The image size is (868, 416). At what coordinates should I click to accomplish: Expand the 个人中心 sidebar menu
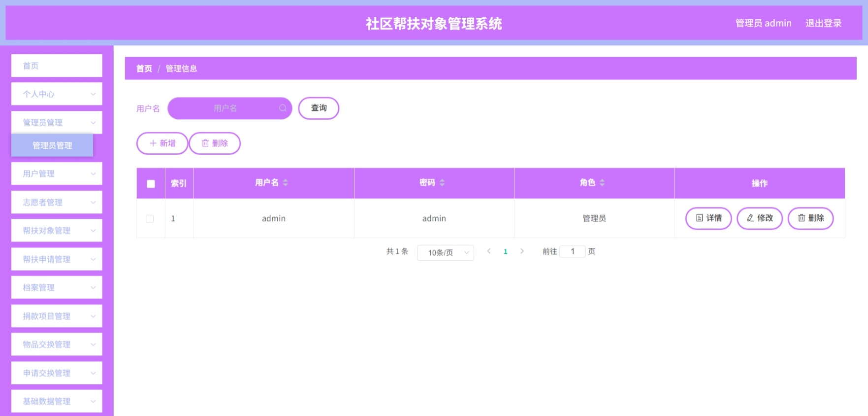[x=57, y=94]
